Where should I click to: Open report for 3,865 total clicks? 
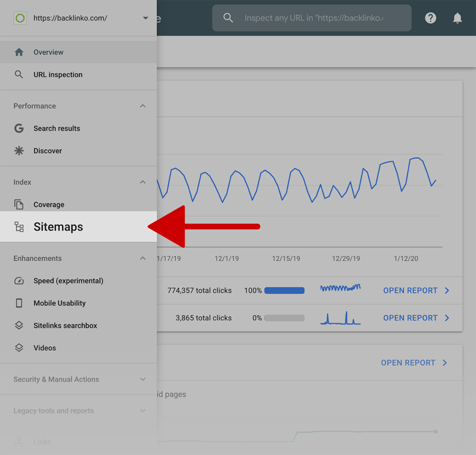416,318
